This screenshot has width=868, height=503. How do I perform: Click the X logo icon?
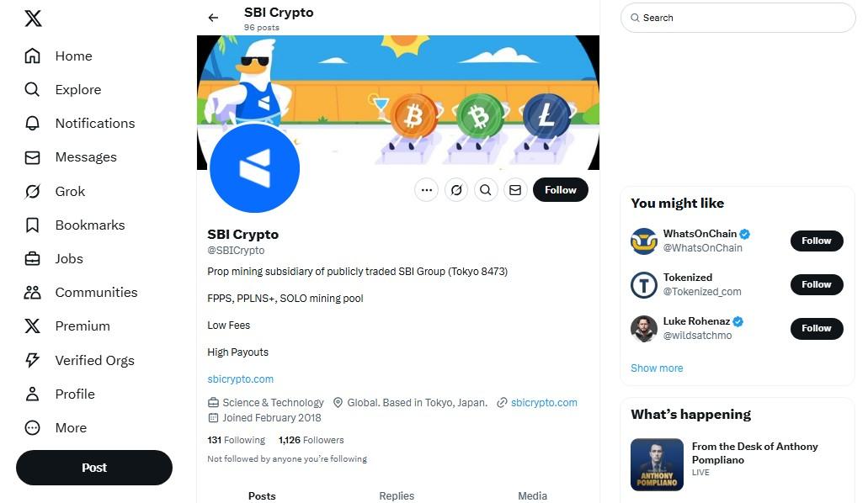coord(33,19)
